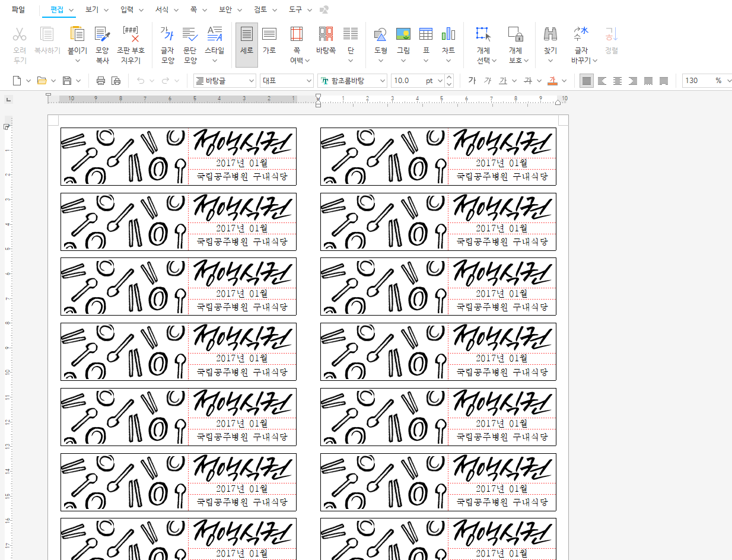The width and height of the screenshot is (732, 560).
Task: Click the 스타일 style icon
Action: tap(214, 34)
